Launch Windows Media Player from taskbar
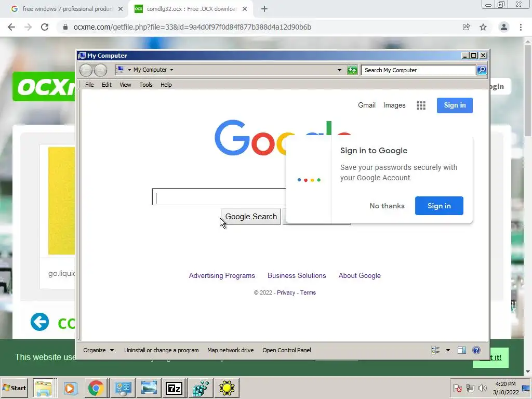Viewport: 532px width, 399px height. pyautogui.click(x=70, y=388)
